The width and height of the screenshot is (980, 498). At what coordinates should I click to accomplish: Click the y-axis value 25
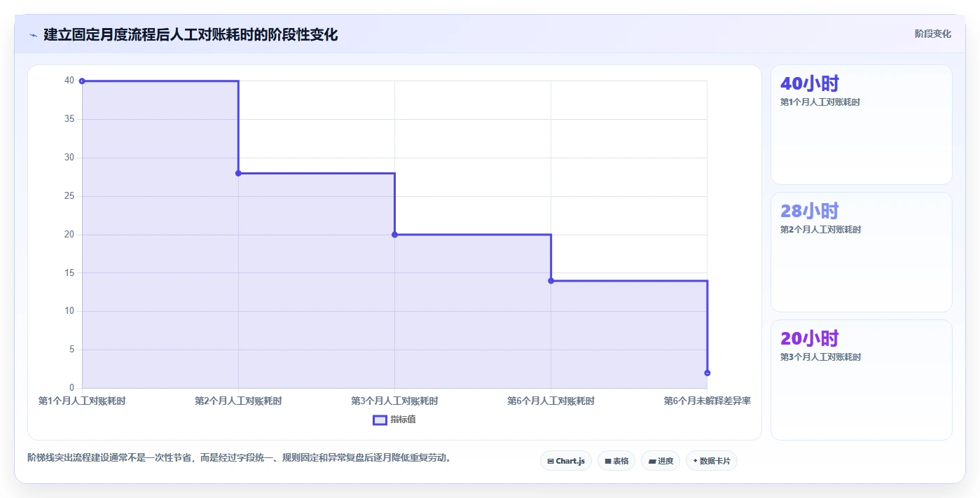tap(69, 196)
